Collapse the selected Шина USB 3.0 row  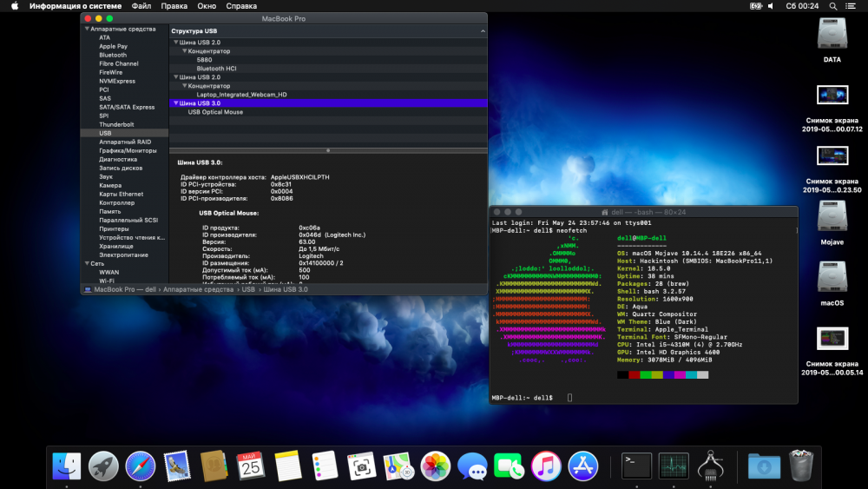tap(174, 102)
